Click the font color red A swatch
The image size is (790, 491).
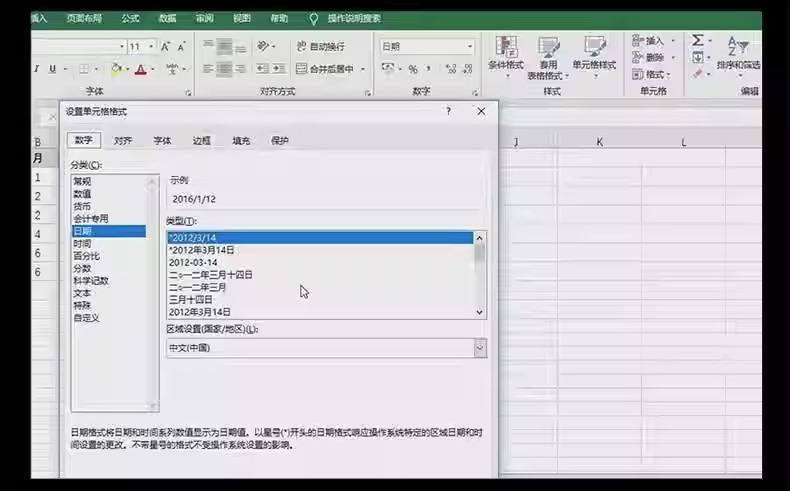coord(139,69)
